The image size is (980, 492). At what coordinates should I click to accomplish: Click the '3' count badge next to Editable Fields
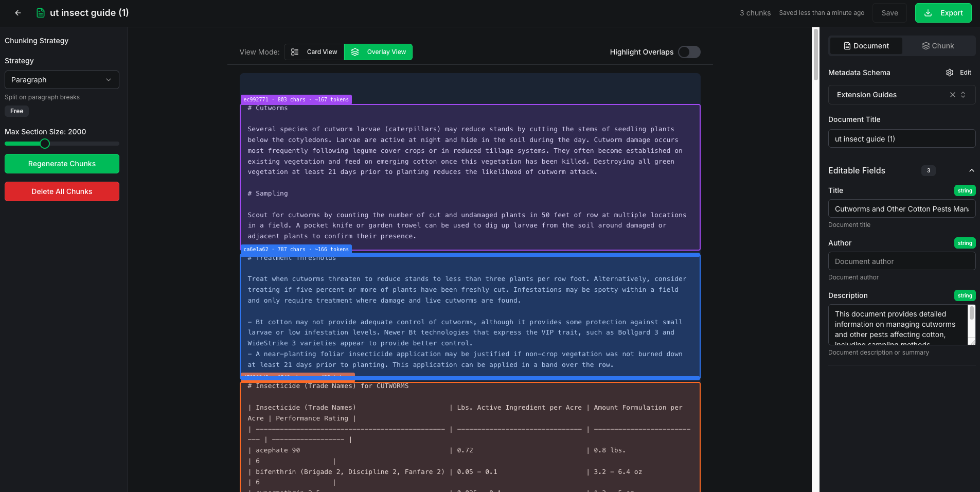point(928,170)
